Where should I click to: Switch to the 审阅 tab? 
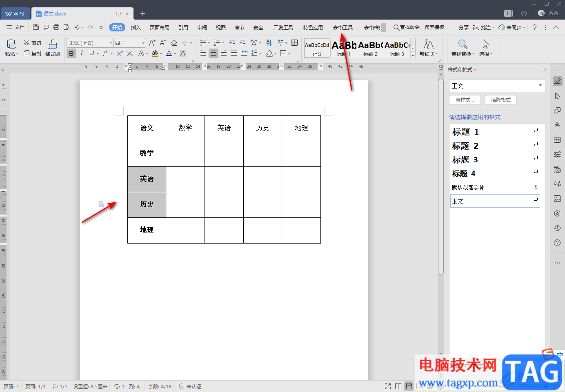tap(202, 27)
